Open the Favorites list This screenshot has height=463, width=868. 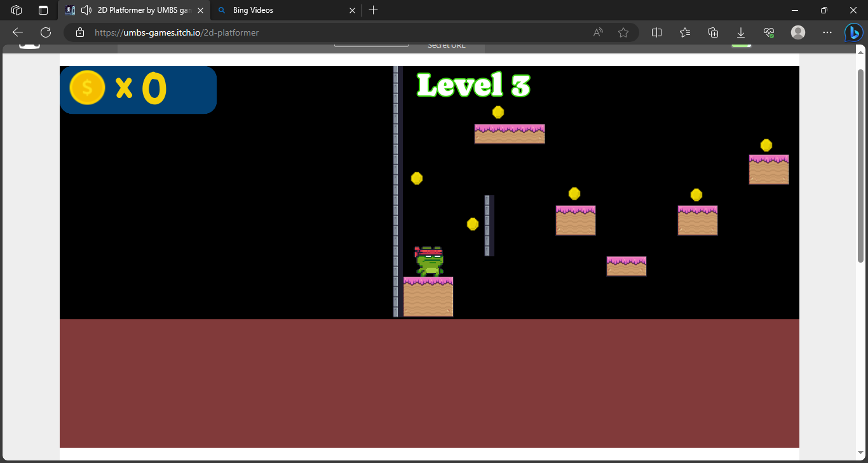coord(685,32)
